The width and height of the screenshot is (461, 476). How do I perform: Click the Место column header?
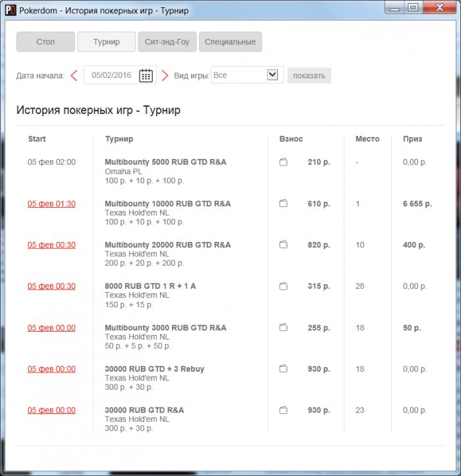pyautogui.click(x=367, y=139)
